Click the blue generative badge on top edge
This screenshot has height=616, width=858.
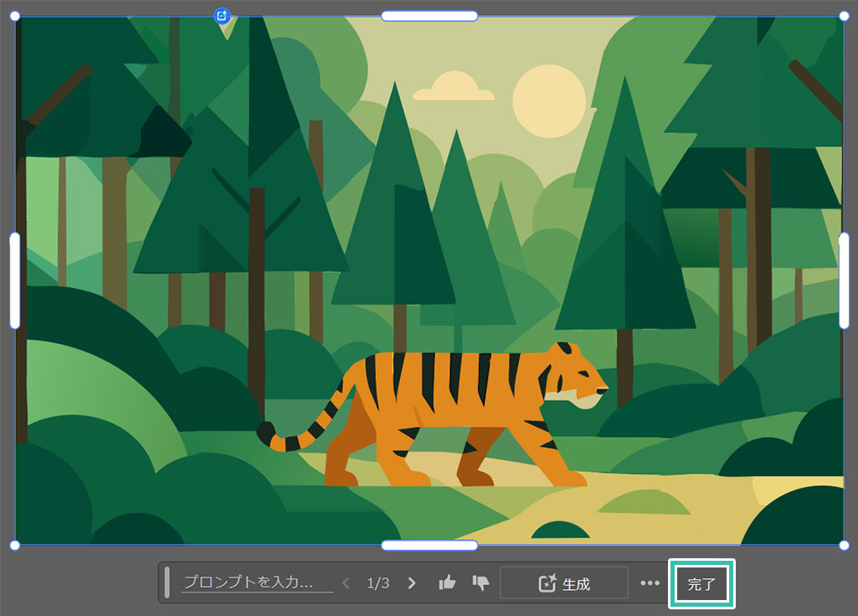point(222,16)
